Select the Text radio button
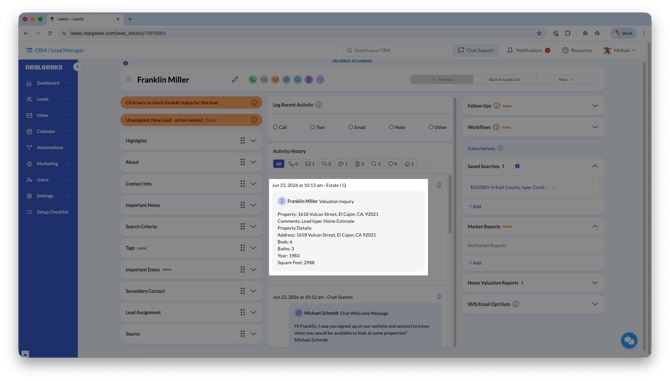The height and width of the screenshot is (382, 670). (x=312, y=127)
